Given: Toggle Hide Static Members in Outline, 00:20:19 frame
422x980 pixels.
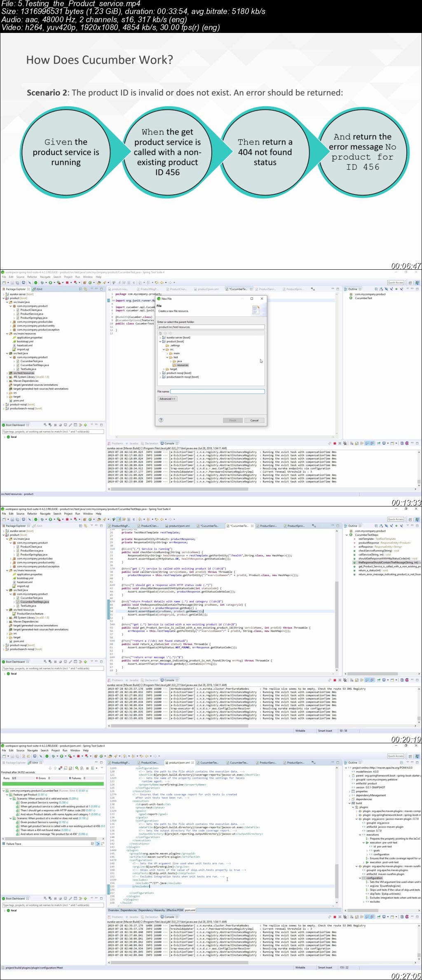Looking at the screenshot, I should (x=391, y=526).
